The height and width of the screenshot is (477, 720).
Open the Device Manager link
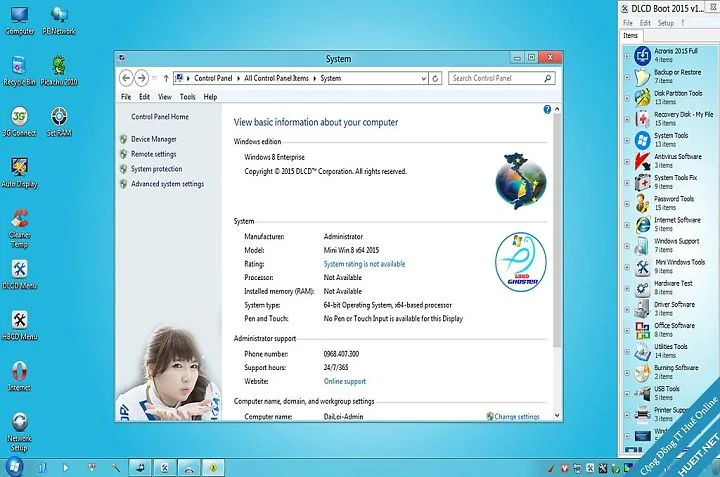coord(153,139)
